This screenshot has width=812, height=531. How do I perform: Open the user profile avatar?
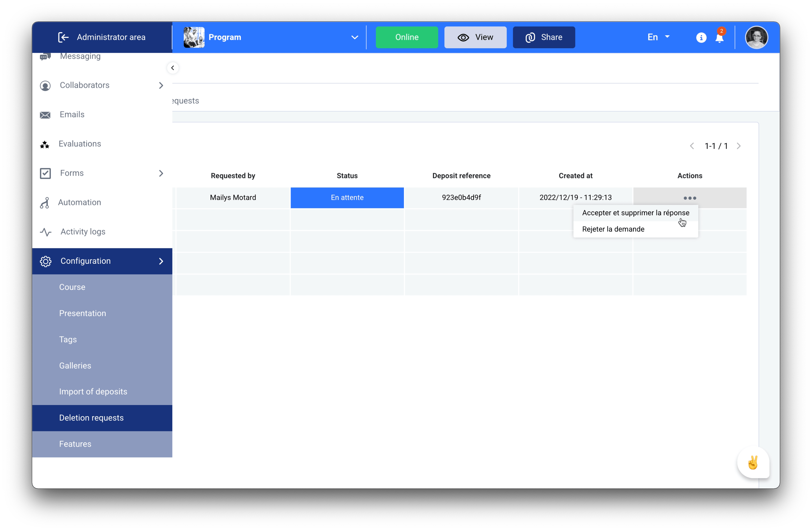coord(756,37)
